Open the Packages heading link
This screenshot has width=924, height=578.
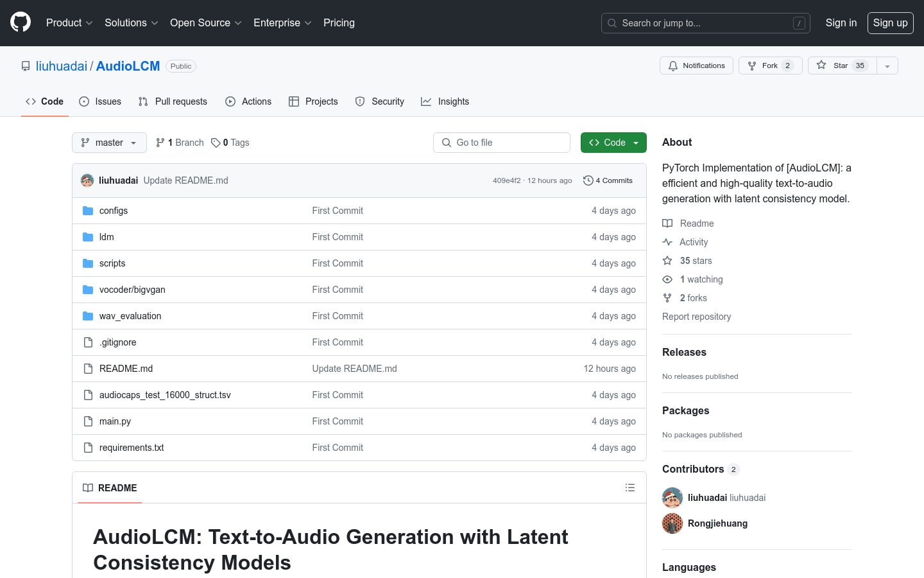[686, 410]
